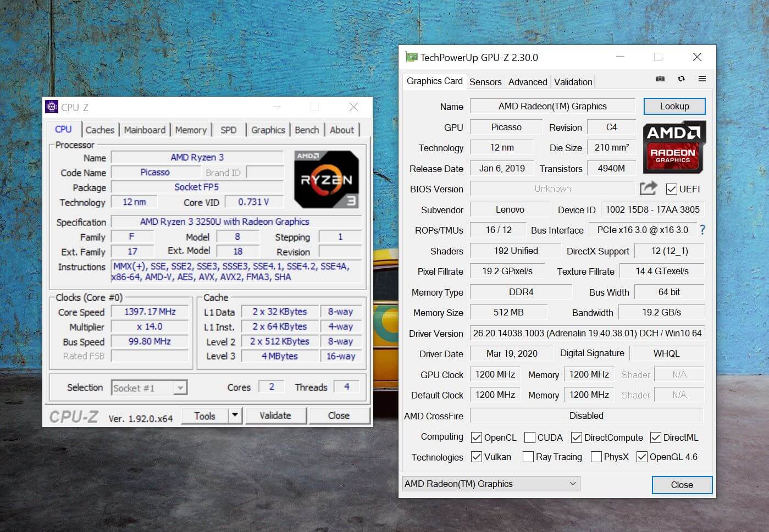Click the Memory Size 512 MB field

[508, 312]
